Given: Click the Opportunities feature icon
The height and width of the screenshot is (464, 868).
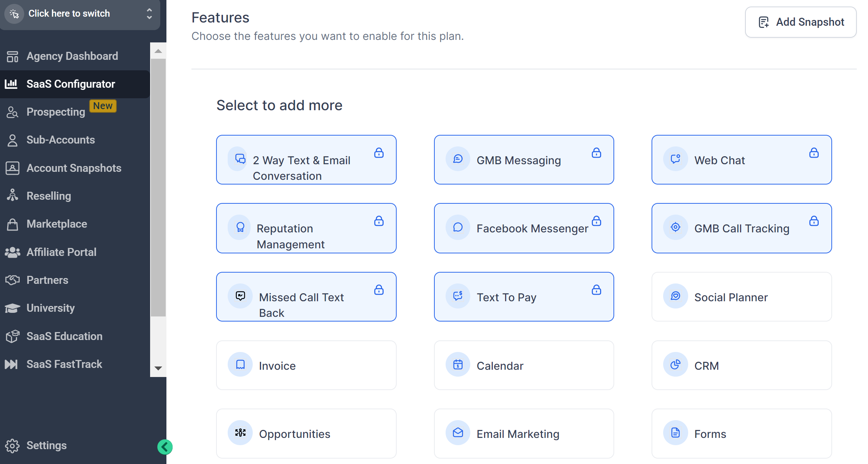Looking at the screenshot, I should tap(240, 433).
